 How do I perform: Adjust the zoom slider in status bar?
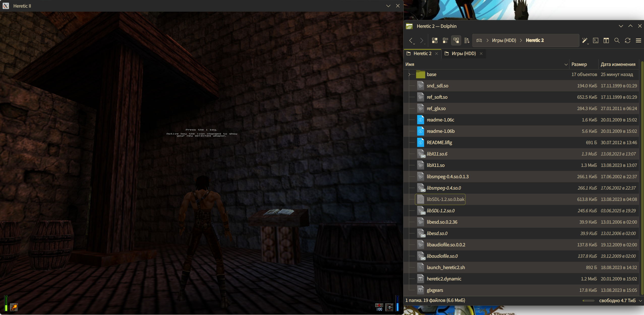pyautogui.click(x=588, y=301)
